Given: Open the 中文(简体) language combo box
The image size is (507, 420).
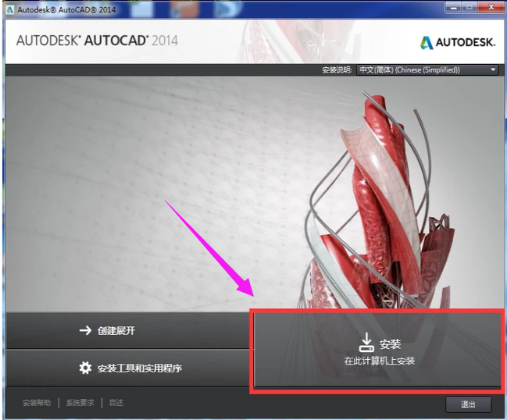Looking at the screenshot, I should click(426, 70).
